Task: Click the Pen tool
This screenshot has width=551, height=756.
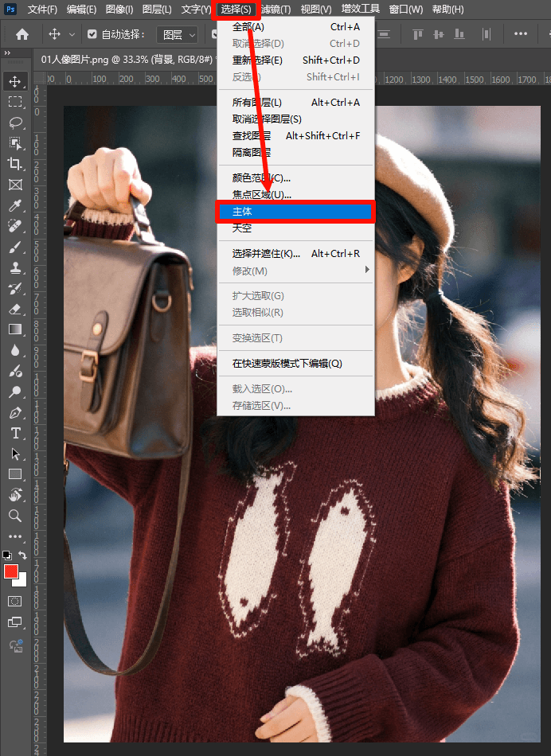Action: pos(15,412)
